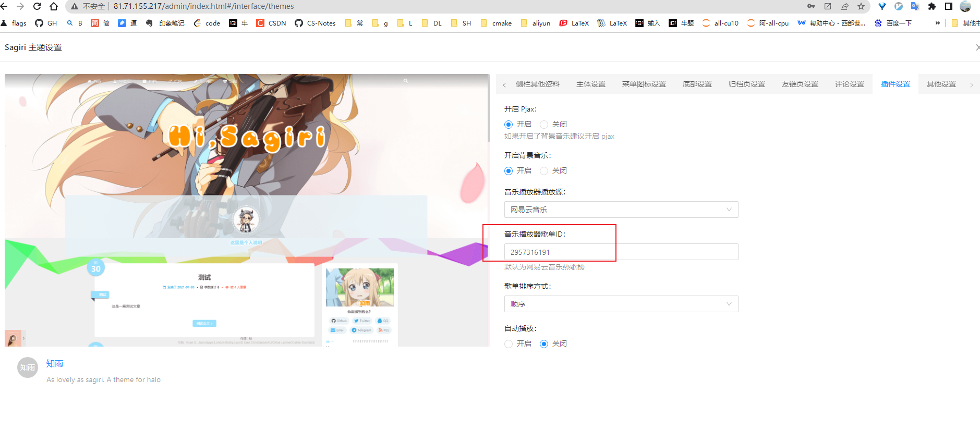The image size is (980, 430).
Task: Reload the current page
Action: pos(37,6)
